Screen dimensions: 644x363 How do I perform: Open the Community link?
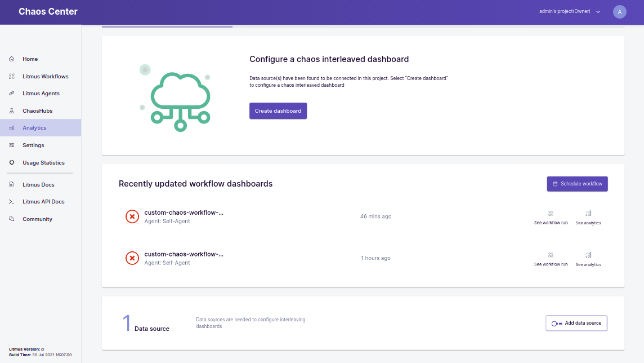pos(37,219)
